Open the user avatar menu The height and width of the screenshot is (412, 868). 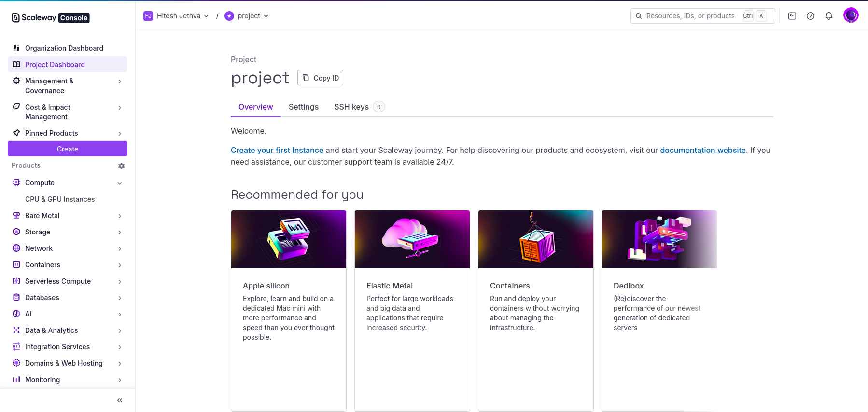point(851,15)
